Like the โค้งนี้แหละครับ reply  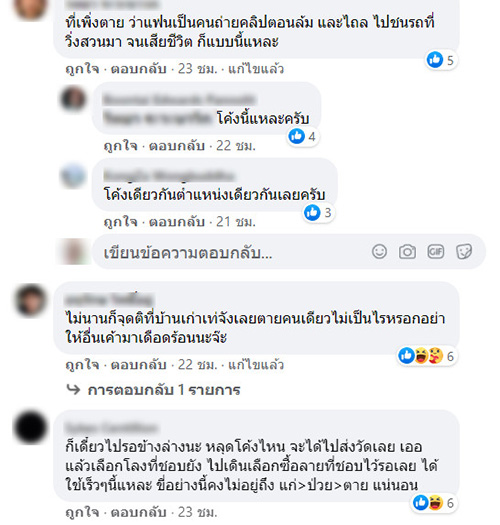pos(121,146)
